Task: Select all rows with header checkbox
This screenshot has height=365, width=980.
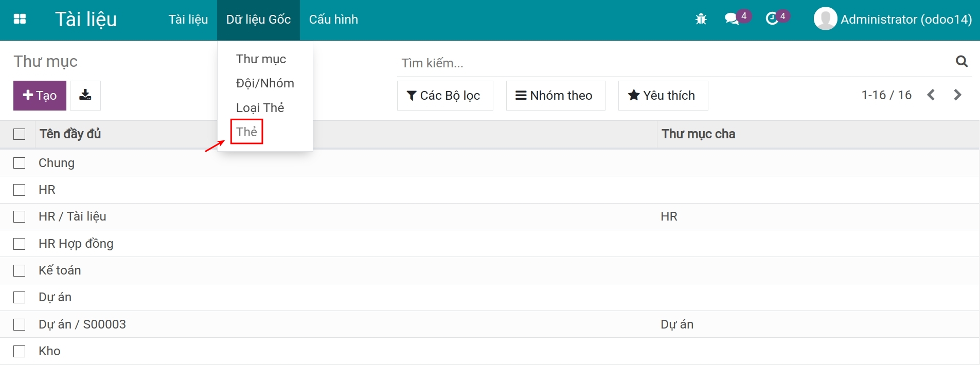Action: (x=20, y=134)
